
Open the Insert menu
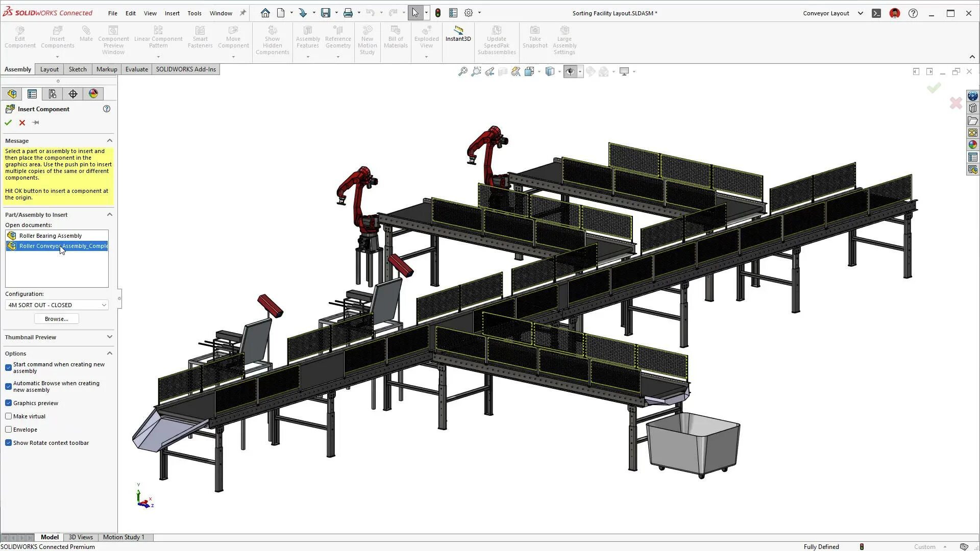[171, 13]
